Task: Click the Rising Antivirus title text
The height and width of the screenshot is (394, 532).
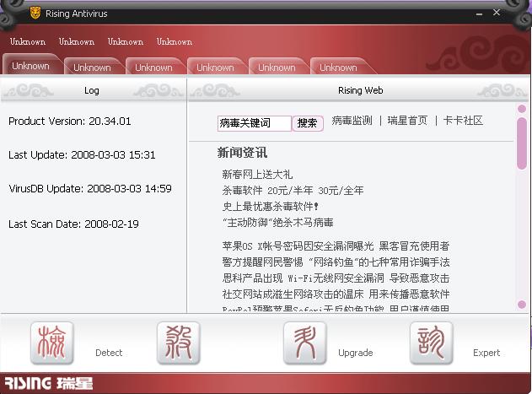Action: (x=77, y=13)
